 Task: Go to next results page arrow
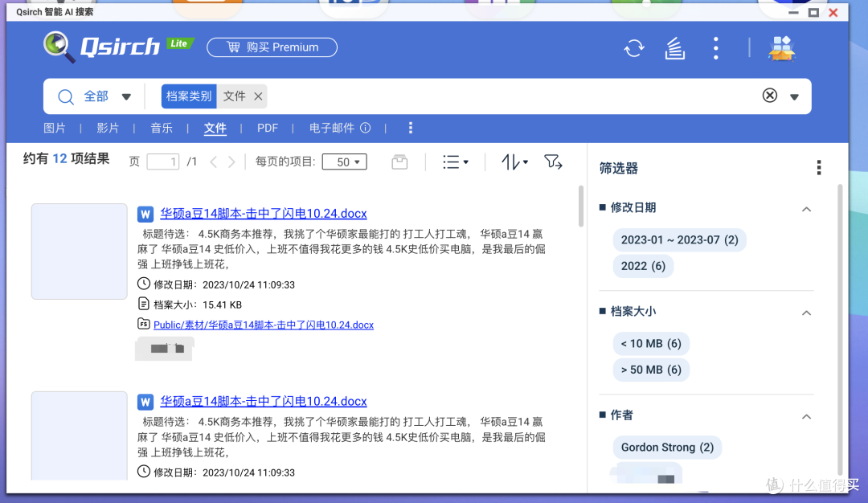click(231, 162)
